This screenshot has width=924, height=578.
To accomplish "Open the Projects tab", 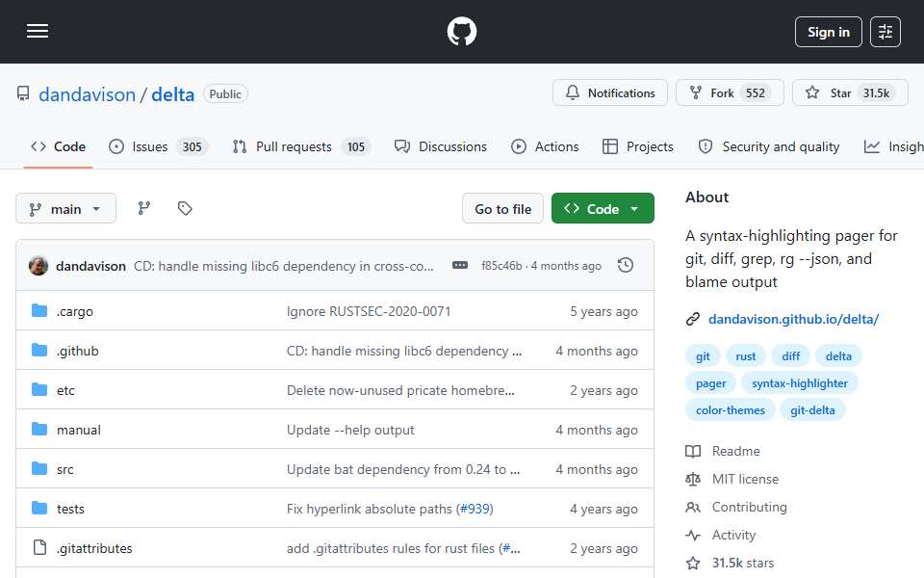I will click(637, 146).
